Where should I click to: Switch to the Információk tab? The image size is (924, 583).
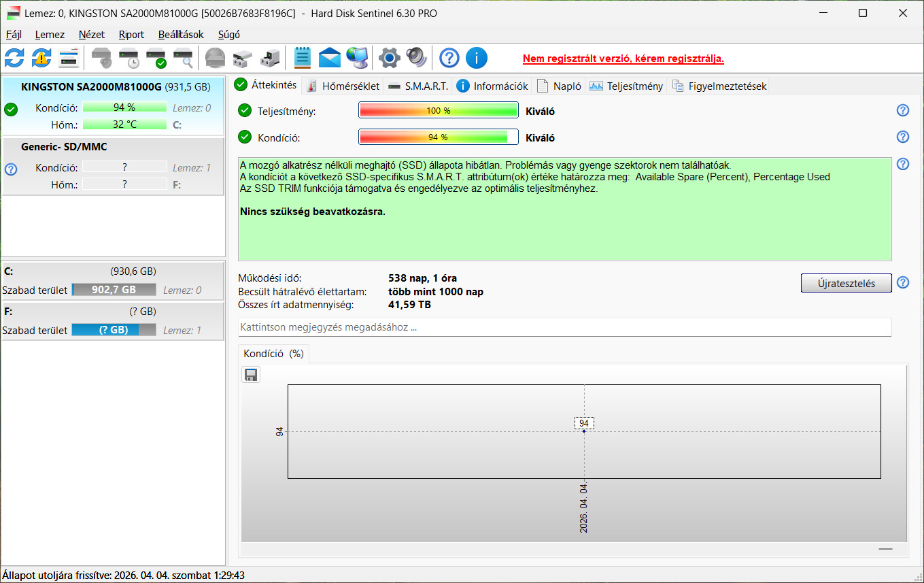click(x=493, y=86)
